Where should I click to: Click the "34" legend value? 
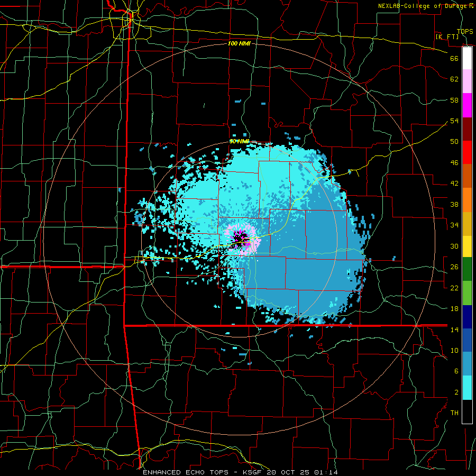454,225
